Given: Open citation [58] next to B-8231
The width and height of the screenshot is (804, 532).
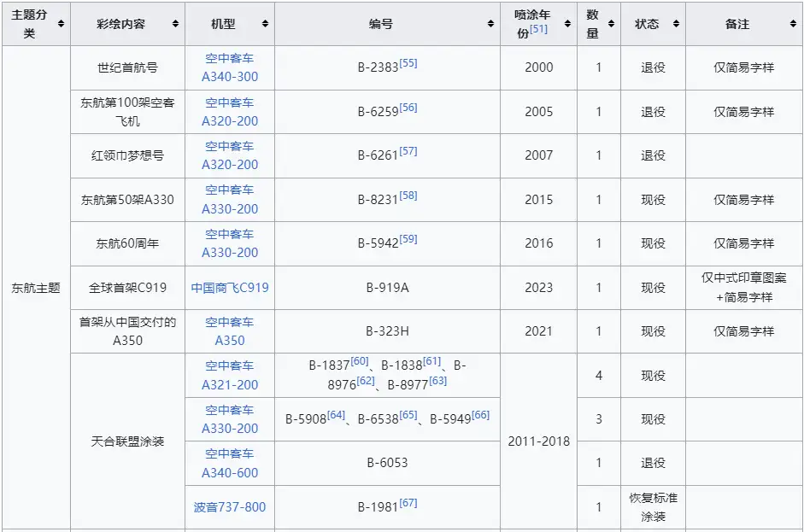Looking at the screenshot, I should tap(408, 196).
